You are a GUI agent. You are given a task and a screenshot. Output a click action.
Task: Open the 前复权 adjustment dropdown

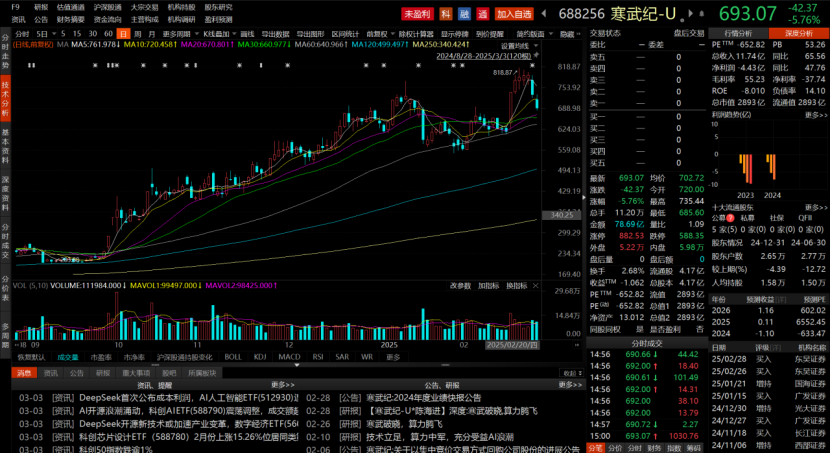point(381,33)
